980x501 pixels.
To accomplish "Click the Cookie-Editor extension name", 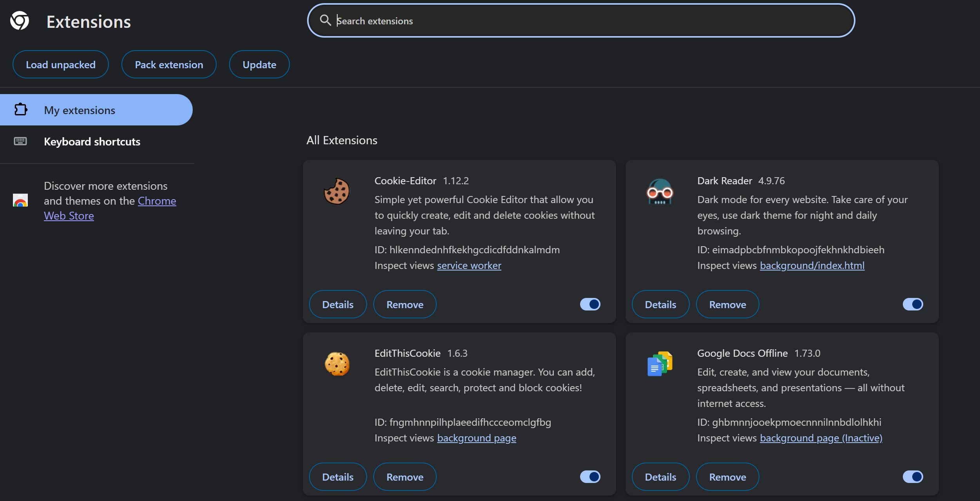I will (405, 181).
